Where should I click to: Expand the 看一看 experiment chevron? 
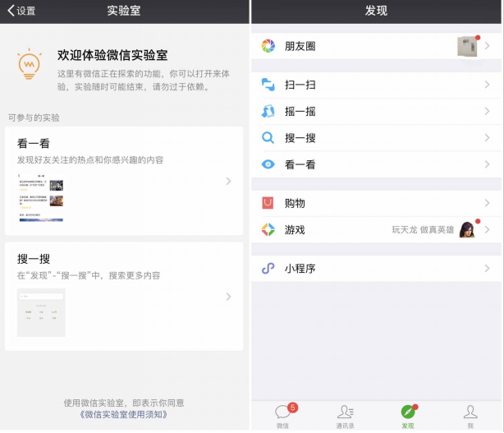pos(228,181)
